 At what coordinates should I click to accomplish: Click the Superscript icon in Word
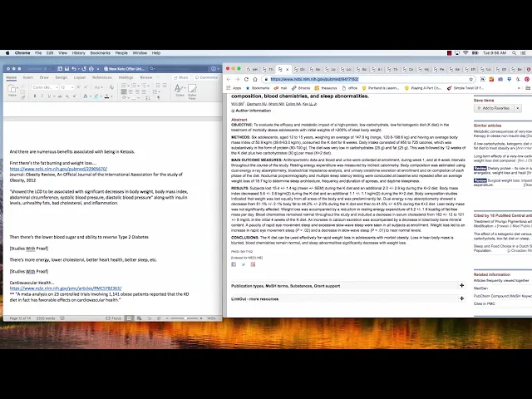pyautogui.click(x=75, y=96)
